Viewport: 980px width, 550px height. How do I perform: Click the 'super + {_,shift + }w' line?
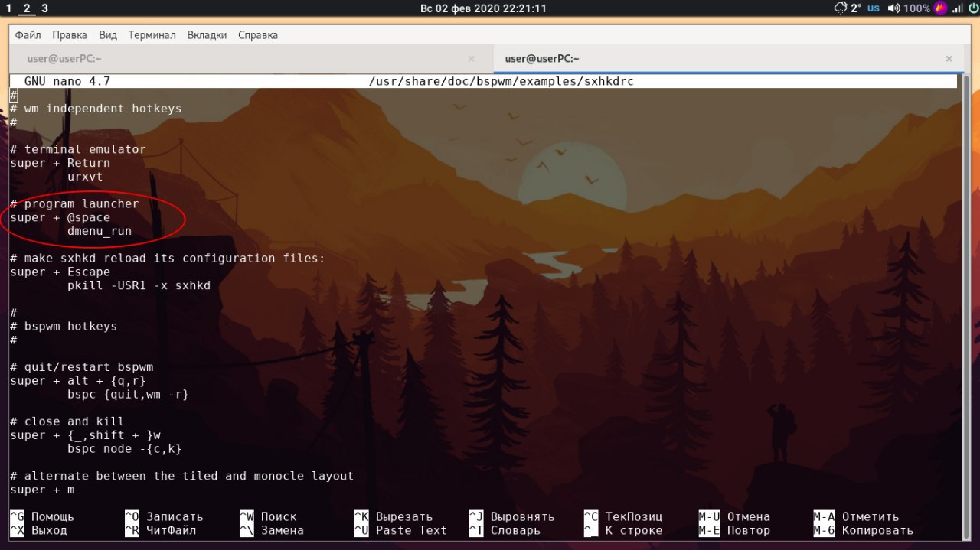click(x=85, y=435)
